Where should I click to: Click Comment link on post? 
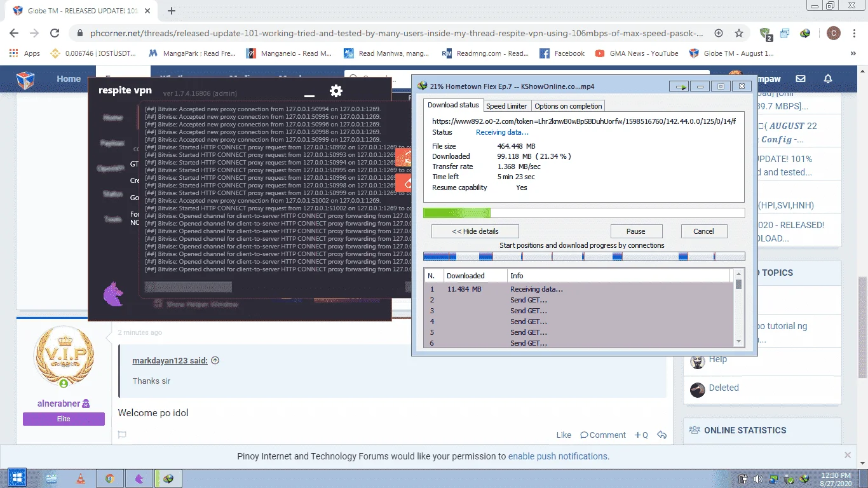click(x=603, y=435)
